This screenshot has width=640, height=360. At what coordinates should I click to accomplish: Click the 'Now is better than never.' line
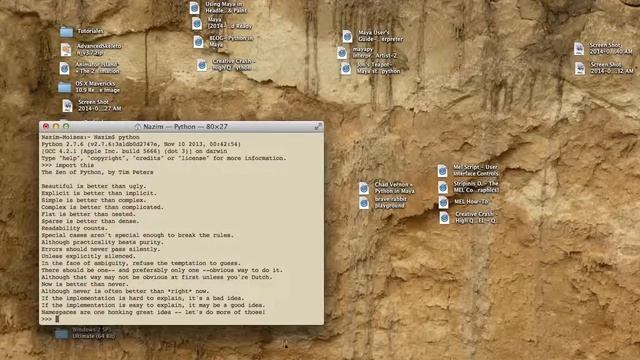pyautogui.click(x=85, y=284)
